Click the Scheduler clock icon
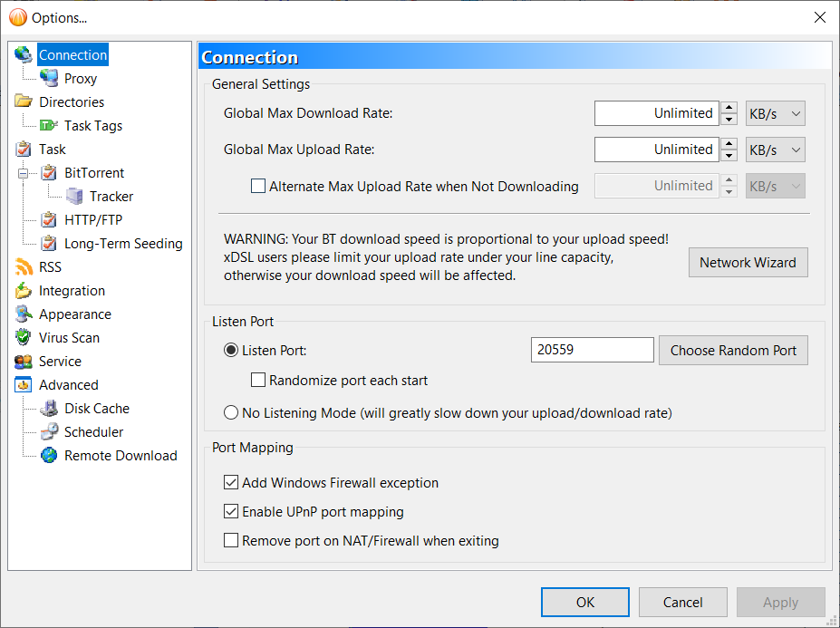840x628 pixels. [49, 432]
